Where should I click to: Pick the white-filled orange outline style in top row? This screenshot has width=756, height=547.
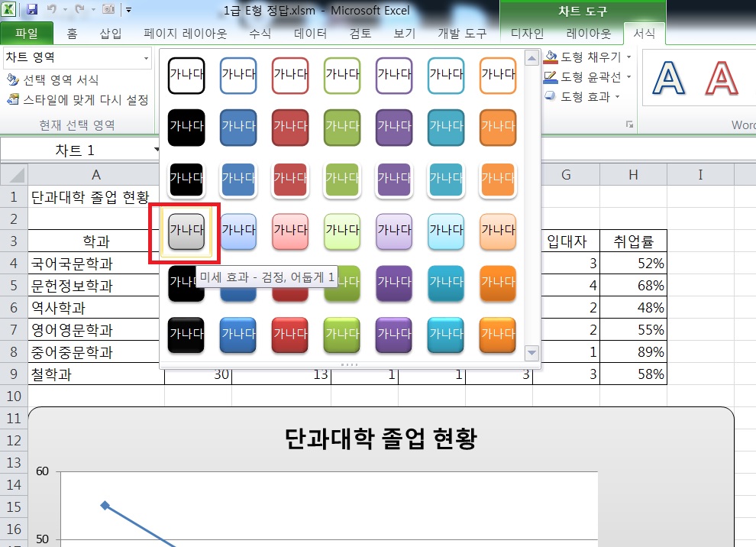(498, 75)
